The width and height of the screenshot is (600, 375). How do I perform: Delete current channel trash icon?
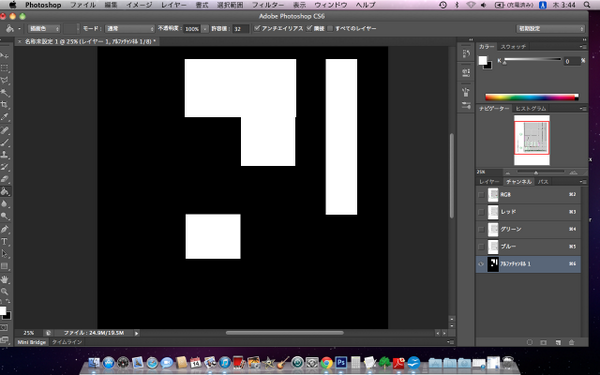pos(571,342)
